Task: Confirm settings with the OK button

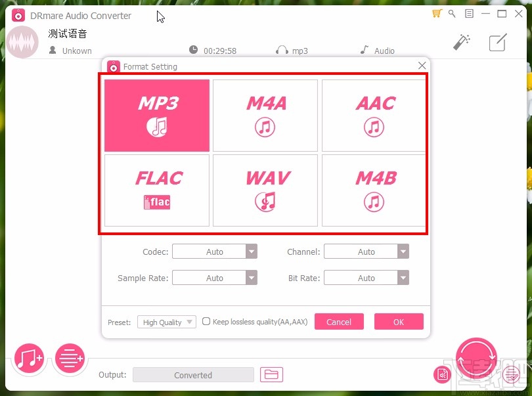Action: (x=399, y=322)
